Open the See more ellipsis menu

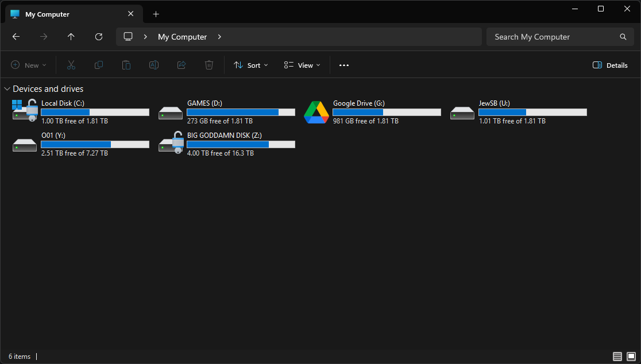click(344, 65)
